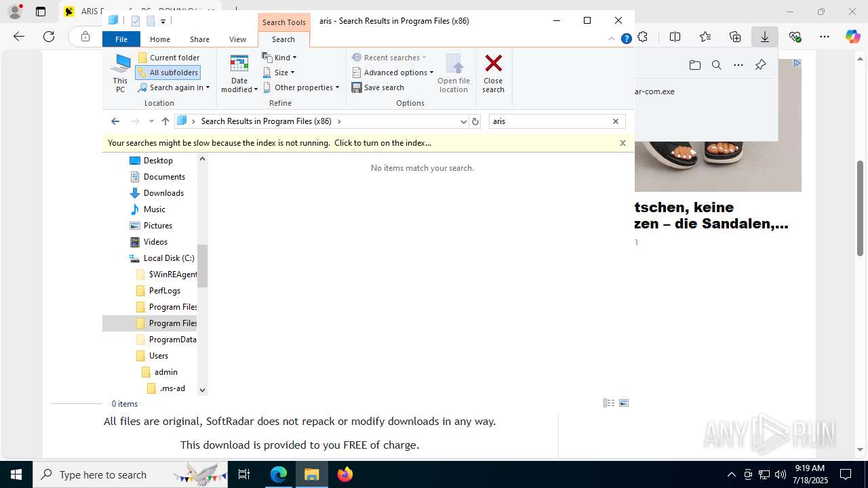Open Edge collections icon
This screenshot has height=488, width=868.
(x=735, y=37)
